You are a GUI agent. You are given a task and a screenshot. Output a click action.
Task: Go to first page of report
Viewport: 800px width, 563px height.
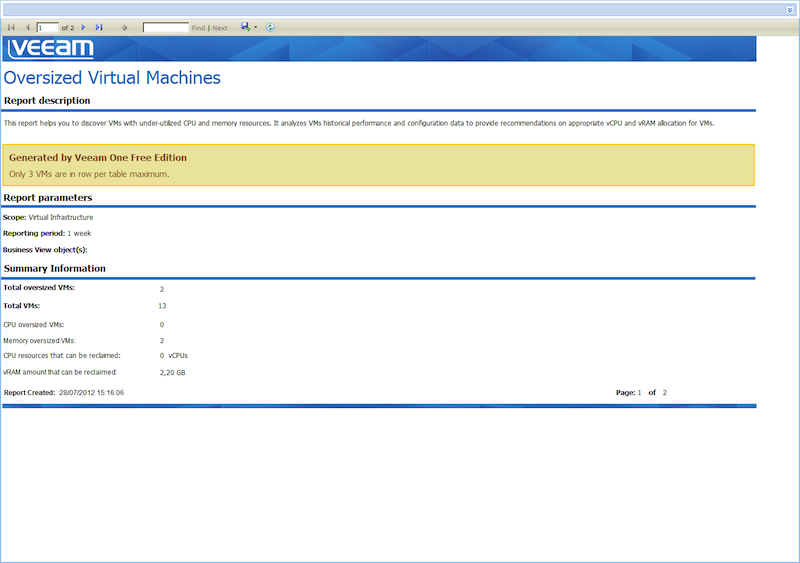pyautogui.click(x=11, y=28)
